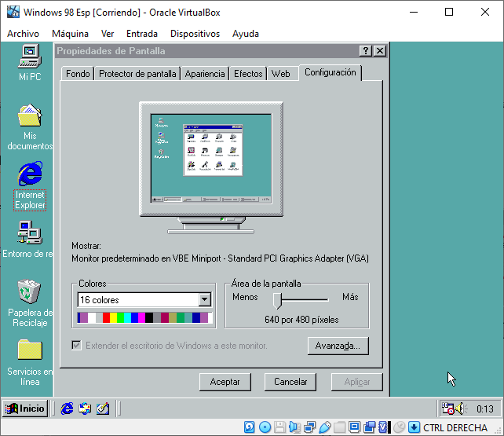Screen dimensions: 504x436
Task: Click the VirtualBox floppy disk status icon
Action: 280,427
